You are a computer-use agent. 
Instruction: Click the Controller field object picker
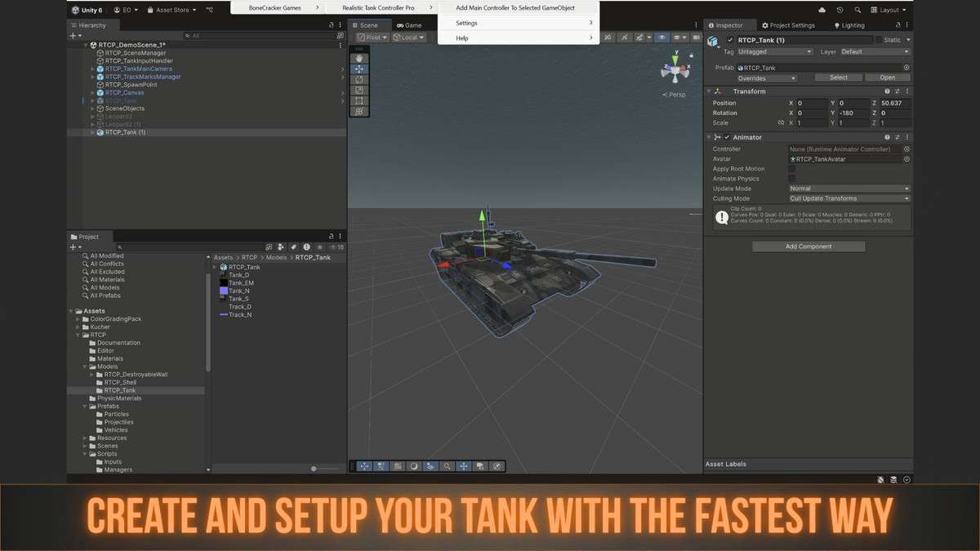pyautogui.click(x=906, y=149)
